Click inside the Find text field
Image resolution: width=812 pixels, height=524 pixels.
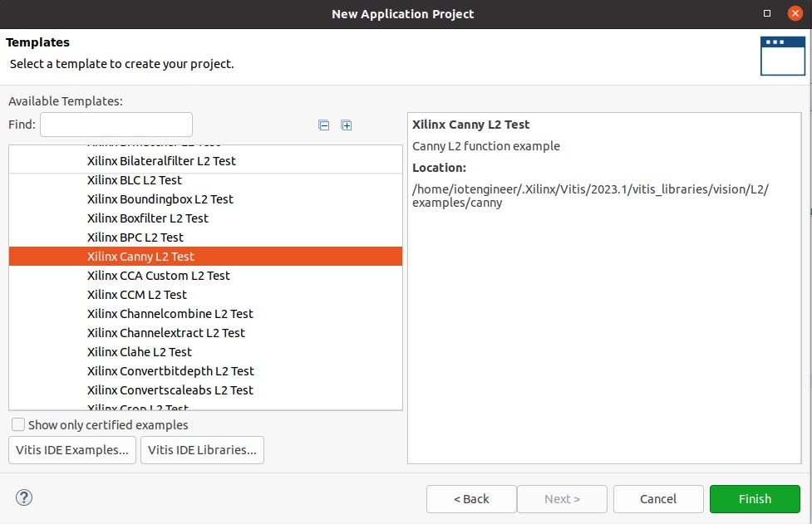tap(116, 125)
